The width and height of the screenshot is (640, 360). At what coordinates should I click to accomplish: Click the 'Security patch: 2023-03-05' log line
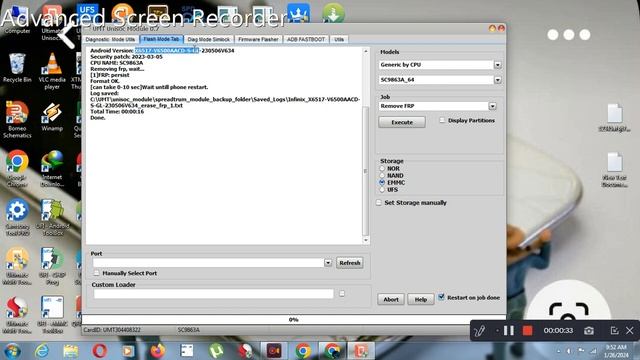[126, 57]
